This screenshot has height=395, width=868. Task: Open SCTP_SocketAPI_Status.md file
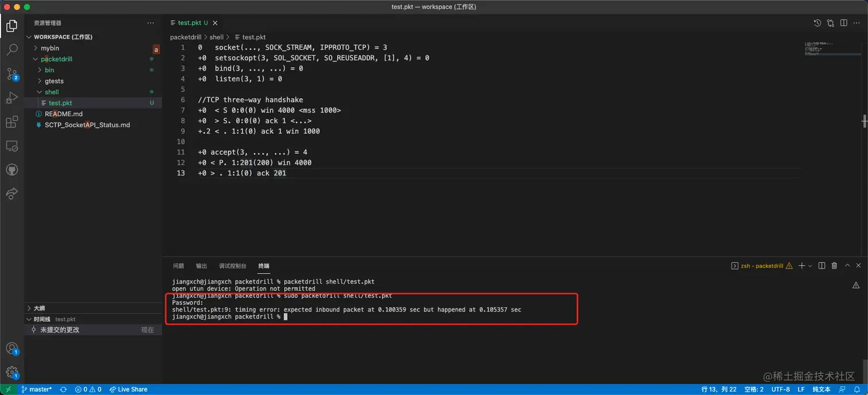(x=92, y=125)
